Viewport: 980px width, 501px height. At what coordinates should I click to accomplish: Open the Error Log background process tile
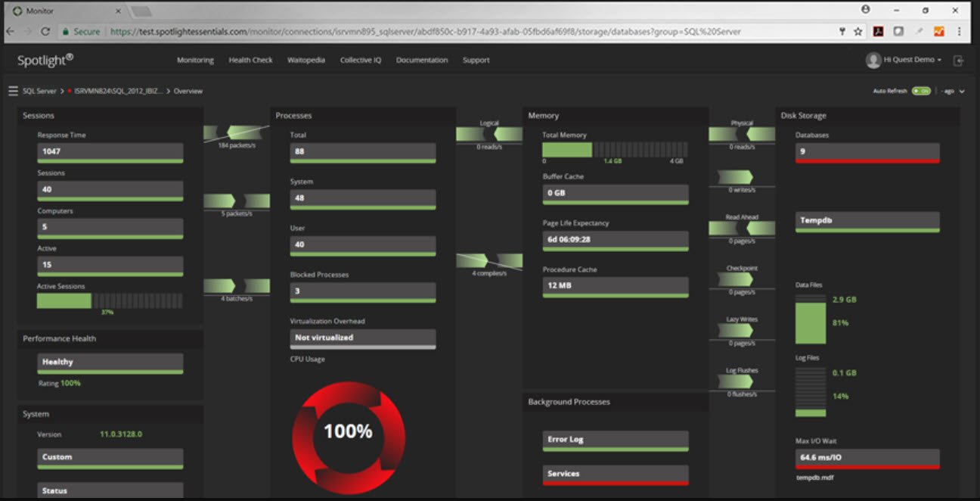click(616, 441)
